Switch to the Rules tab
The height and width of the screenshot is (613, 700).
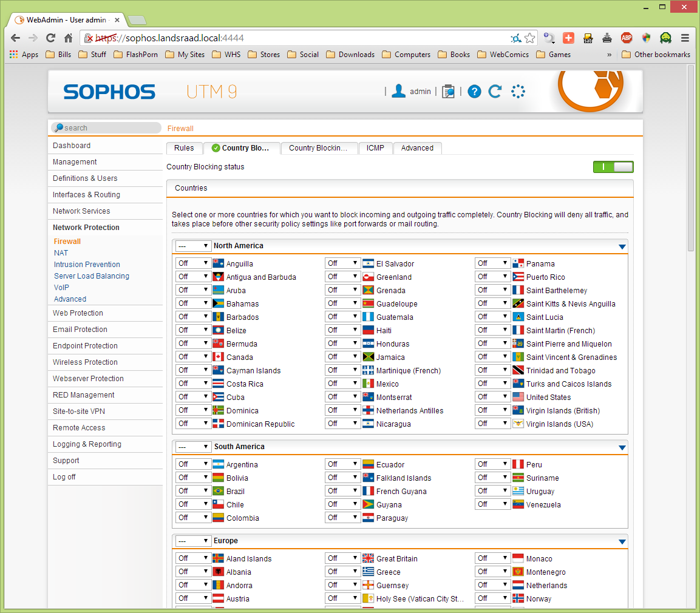point(184,148)
